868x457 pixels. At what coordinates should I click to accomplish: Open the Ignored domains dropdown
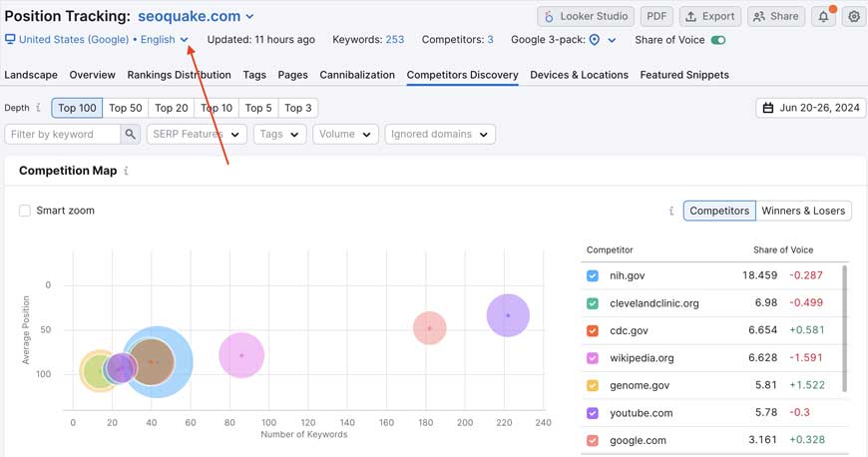[x=440, y=134]
